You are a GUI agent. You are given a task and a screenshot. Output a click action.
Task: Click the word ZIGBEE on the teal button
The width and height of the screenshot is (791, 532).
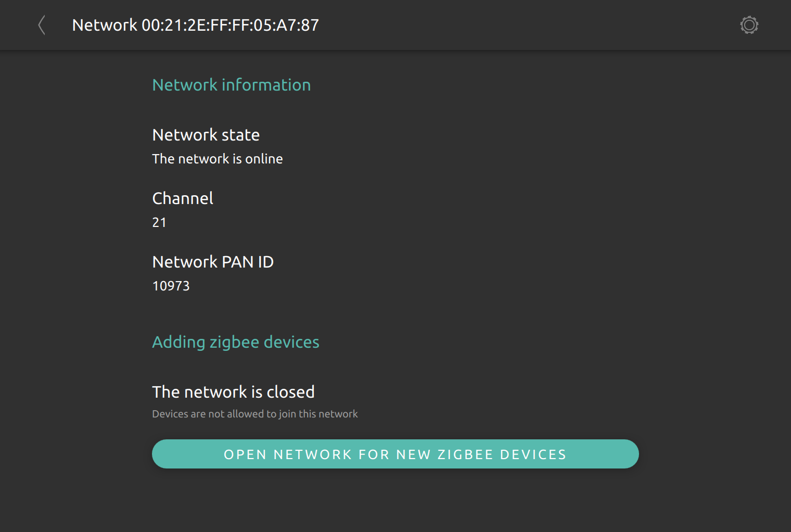point(465,454)
